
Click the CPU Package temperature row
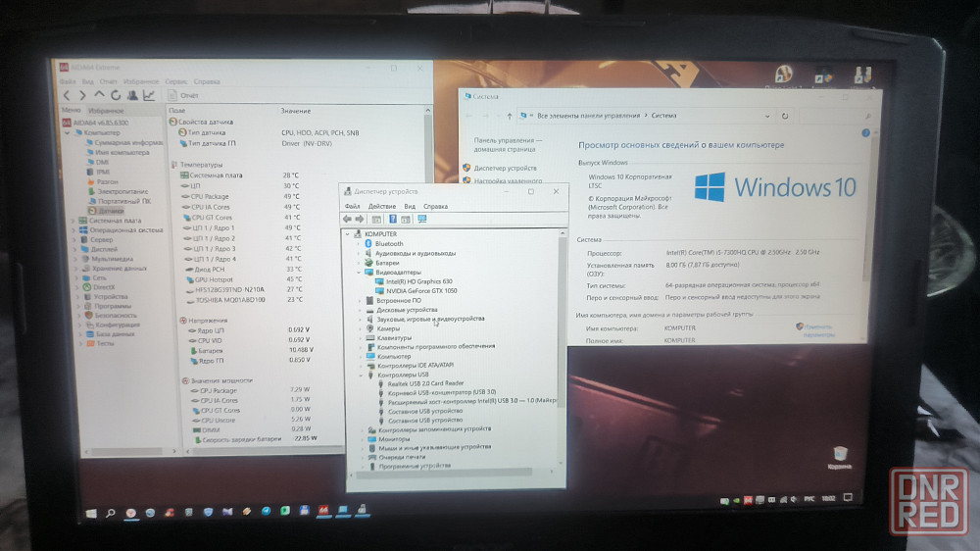click(x=241, y=196)
